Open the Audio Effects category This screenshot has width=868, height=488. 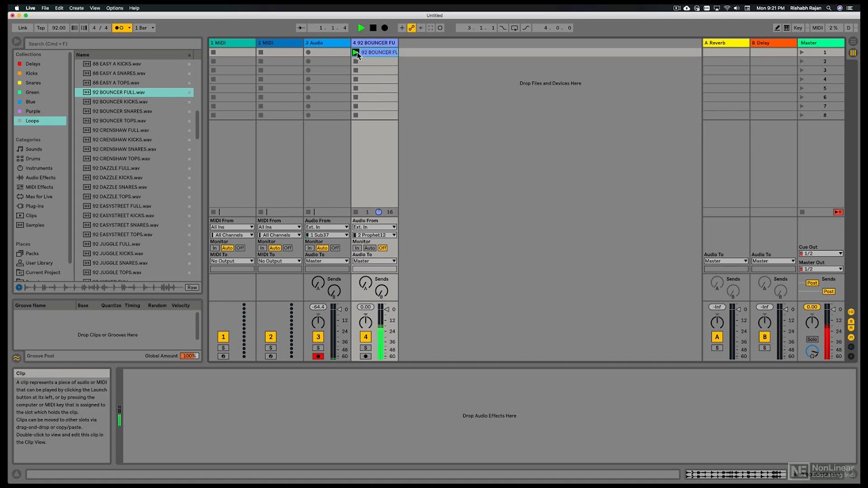[40, 178]
